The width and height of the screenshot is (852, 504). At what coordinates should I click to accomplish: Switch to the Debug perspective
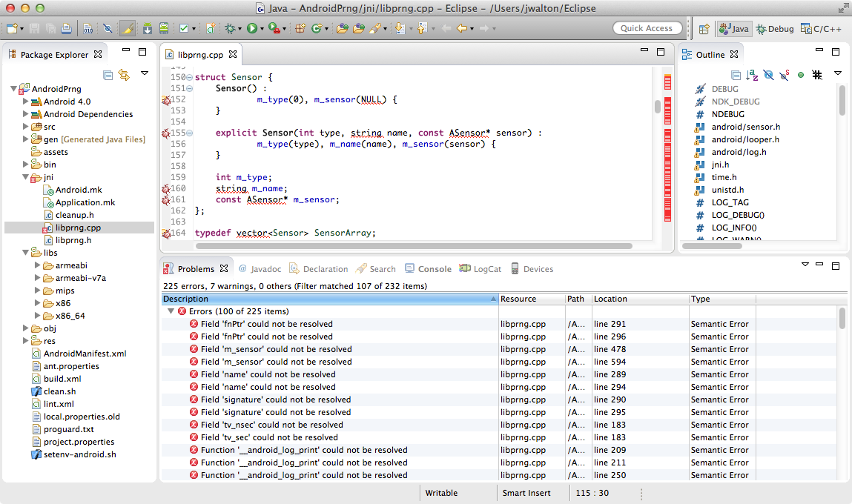775,29
